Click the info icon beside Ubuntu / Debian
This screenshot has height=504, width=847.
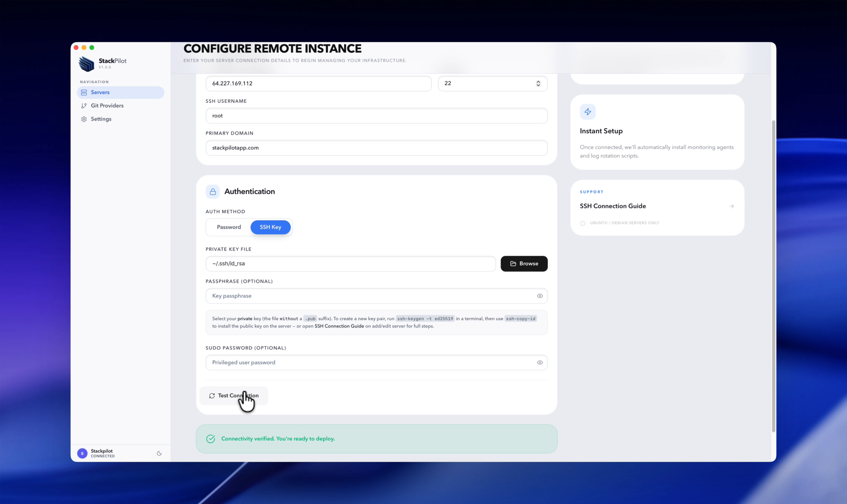click(x=583, y=223)
